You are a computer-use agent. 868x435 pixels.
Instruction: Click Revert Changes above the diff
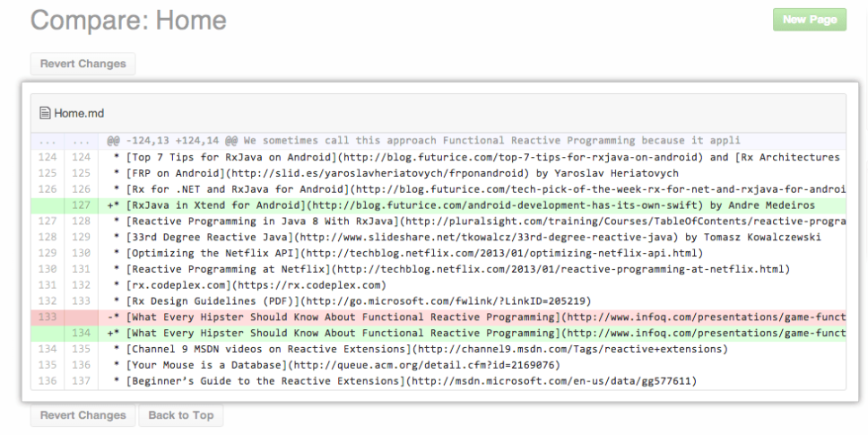click(83, 64)
